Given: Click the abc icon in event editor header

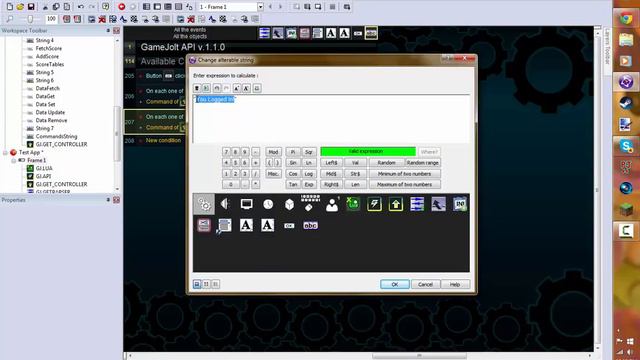Looking at the screenshot, I should point(371,33).
